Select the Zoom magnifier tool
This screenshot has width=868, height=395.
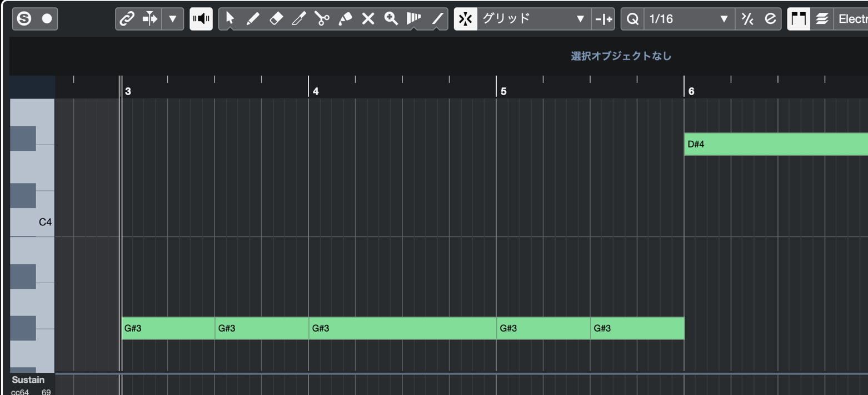(x=391, y=19)
